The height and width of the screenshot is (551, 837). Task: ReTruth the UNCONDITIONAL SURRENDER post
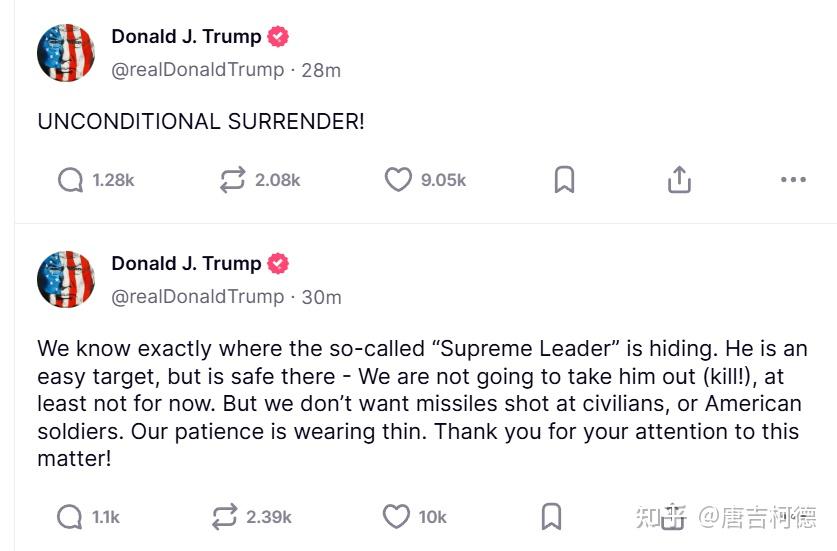pyautogui.click(x=233, y=179)
